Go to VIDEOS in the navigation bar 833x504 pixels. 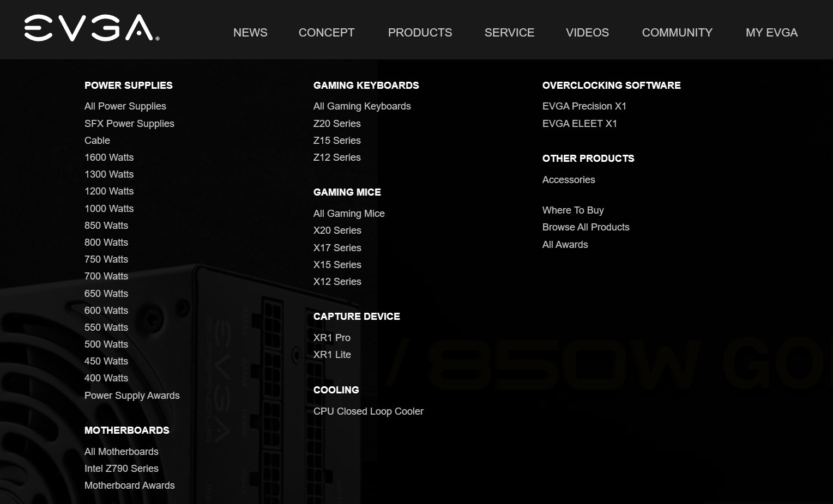(587, 33)
